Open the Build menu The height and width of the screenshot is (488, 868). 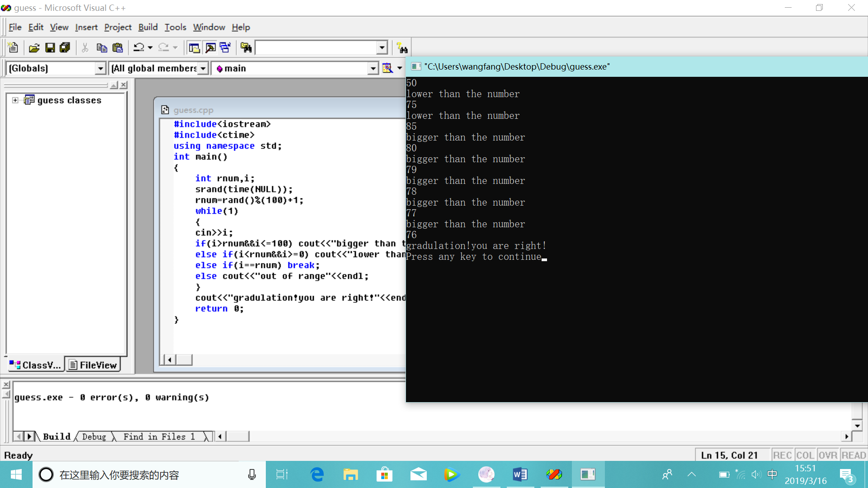coord(148,27)
